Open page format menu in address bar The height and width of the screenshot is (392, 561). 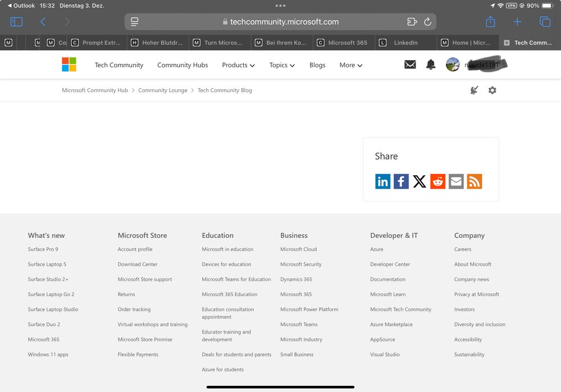135,22
